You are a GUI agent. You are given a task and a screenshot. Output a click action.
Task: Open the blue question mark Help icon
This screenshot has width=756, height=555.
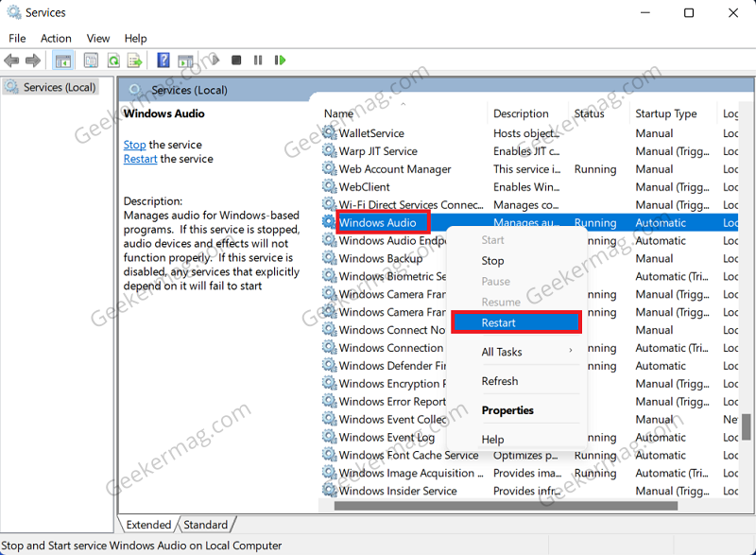163,61
